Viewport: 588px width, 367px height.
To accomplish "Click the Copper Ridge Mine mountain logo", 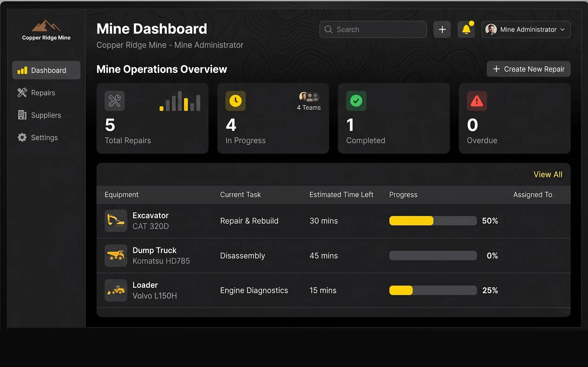I will pos(46,25).
